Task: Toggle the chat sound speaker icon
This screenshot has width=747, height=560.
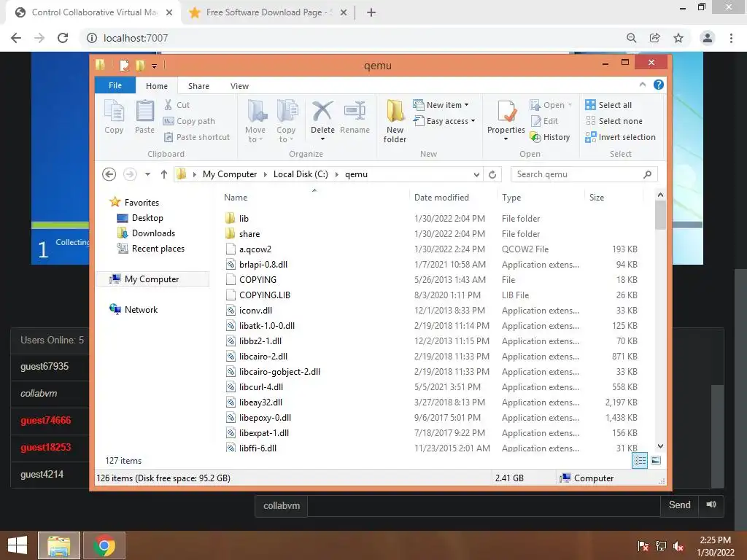Action: (711, 505)
